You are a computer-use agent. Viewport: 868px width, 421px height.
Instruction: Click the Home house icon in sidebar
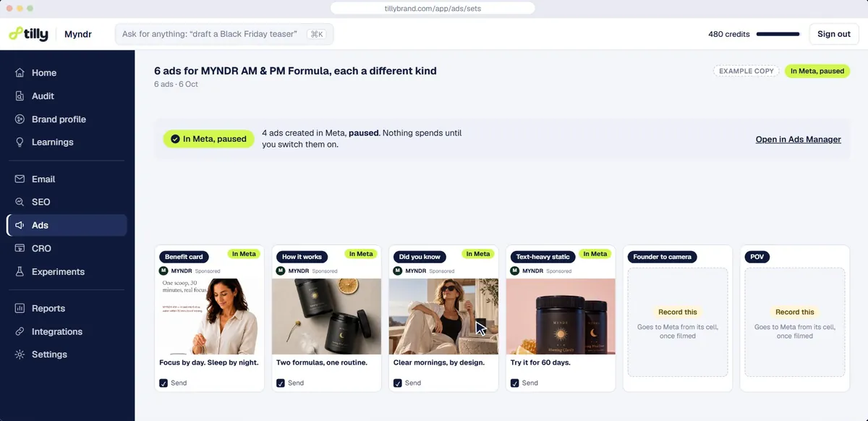(20, 73)
